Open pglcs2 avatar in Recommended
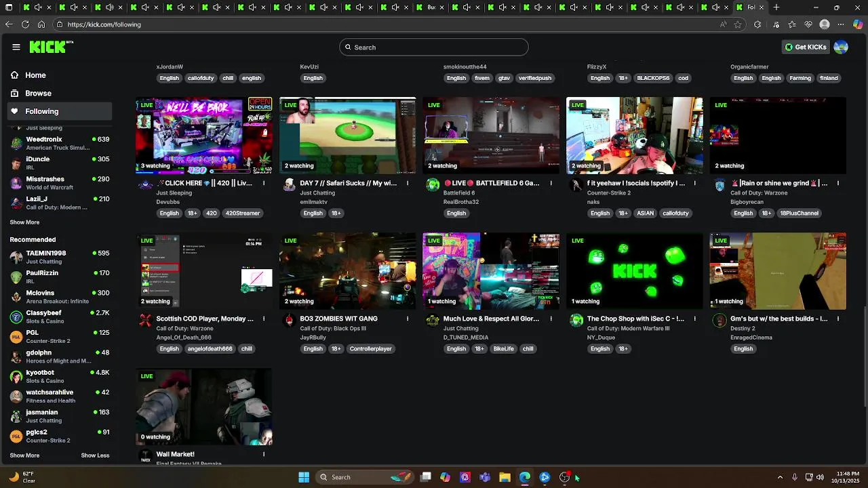This screenshot has width=868, height=488. click(16, 436)
